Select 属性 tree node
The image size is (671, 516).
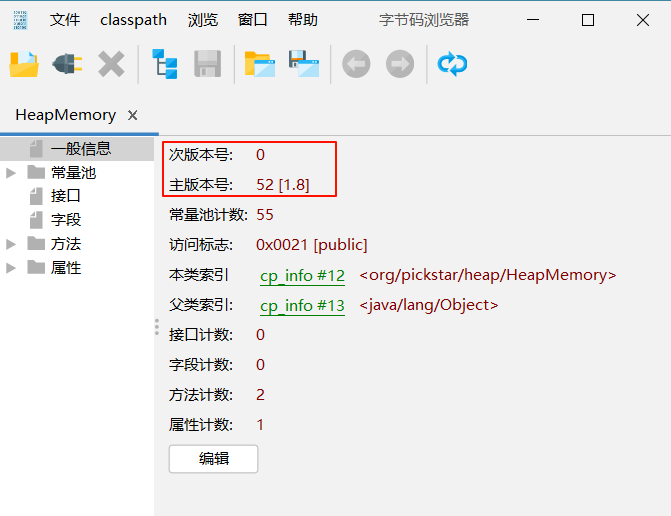tap(65, 268)
